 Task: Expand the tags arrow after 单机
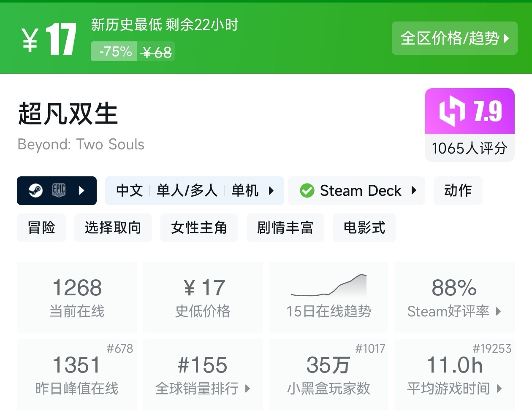[x=271, y=191]
